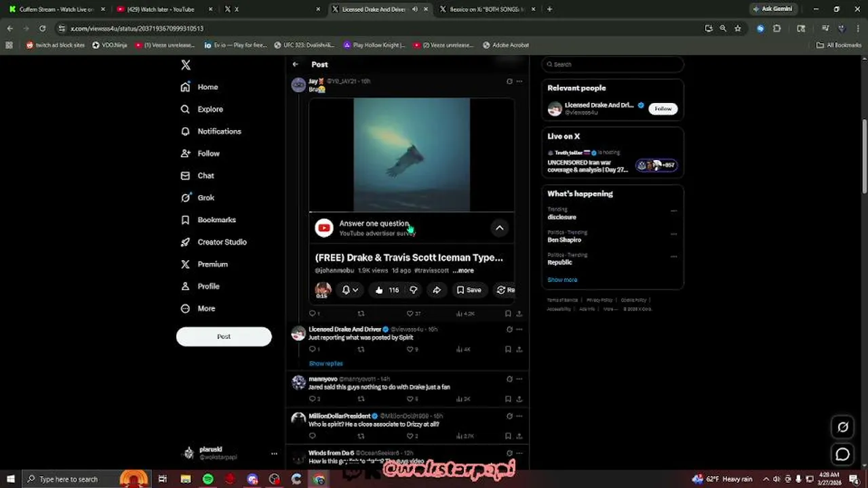Open the weather widget Heavy rain
The height and width of the screenshot is (488, 868).
pos(722,479)
